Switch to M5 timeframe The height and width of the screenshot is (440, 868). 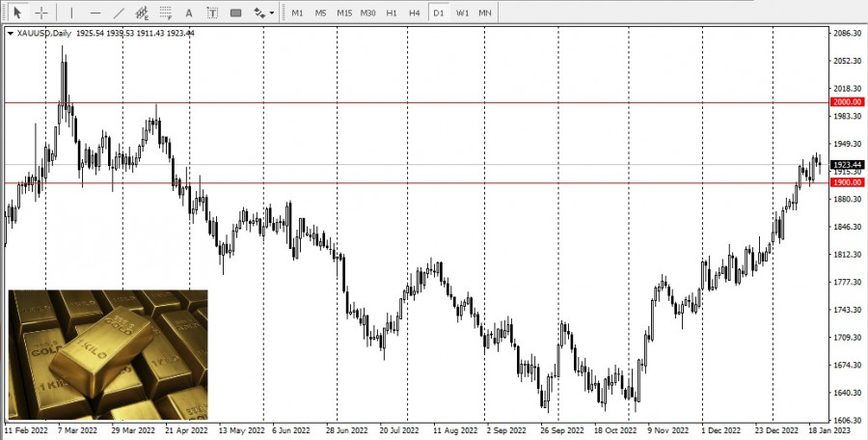pos(320,13)
